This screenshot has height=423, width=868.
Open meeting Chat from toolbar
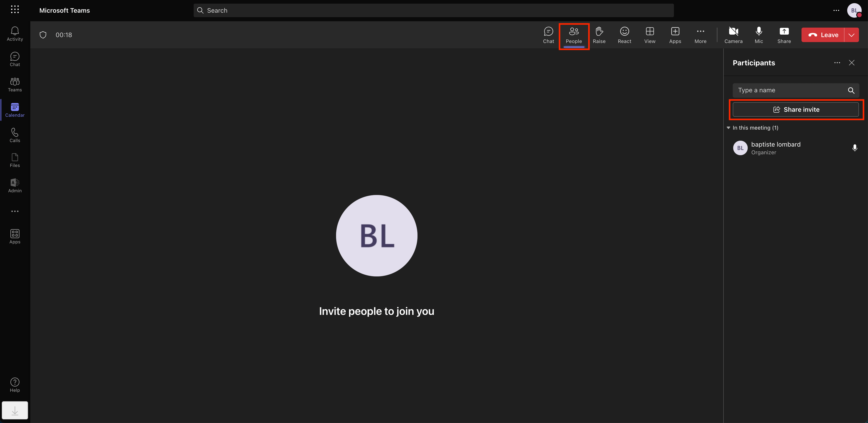[x=548, y=35]
